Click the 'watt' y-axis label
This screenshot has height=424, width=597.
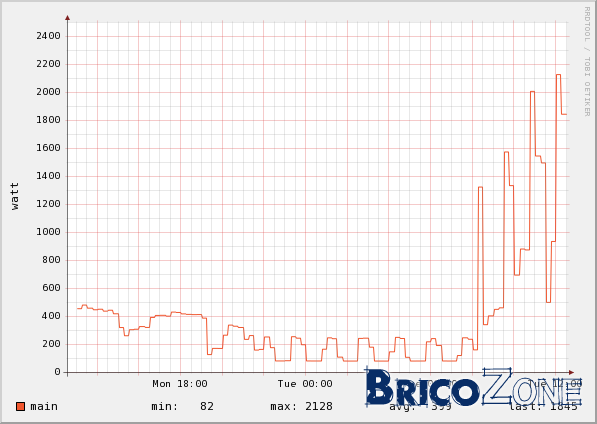click(x=14, y=196)
